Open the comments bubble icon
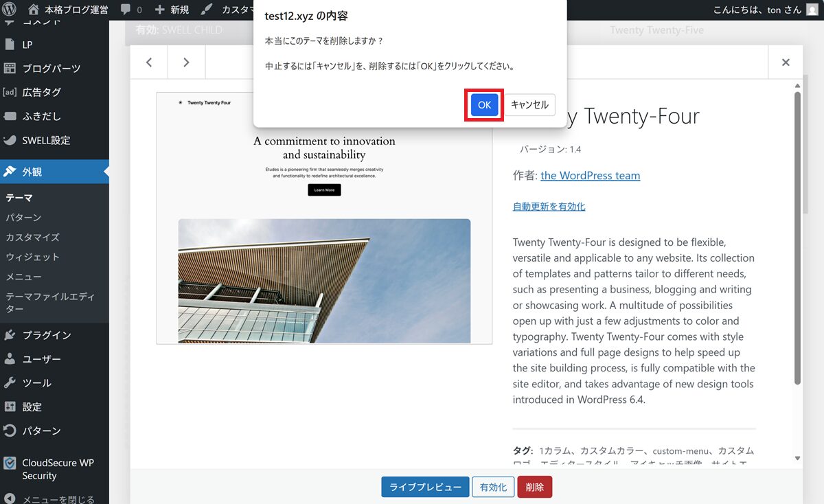This screenshot has width=824, height=504. click(x=126, y=10)
